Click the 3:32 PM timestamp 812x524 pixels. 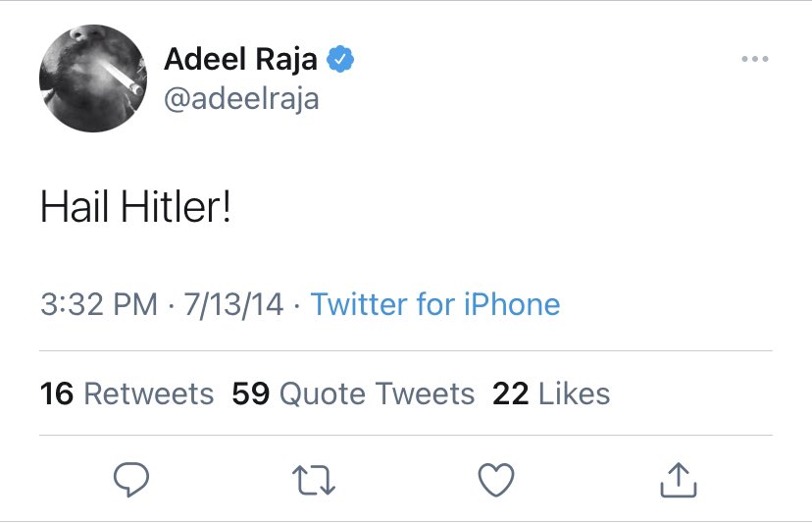98,304
